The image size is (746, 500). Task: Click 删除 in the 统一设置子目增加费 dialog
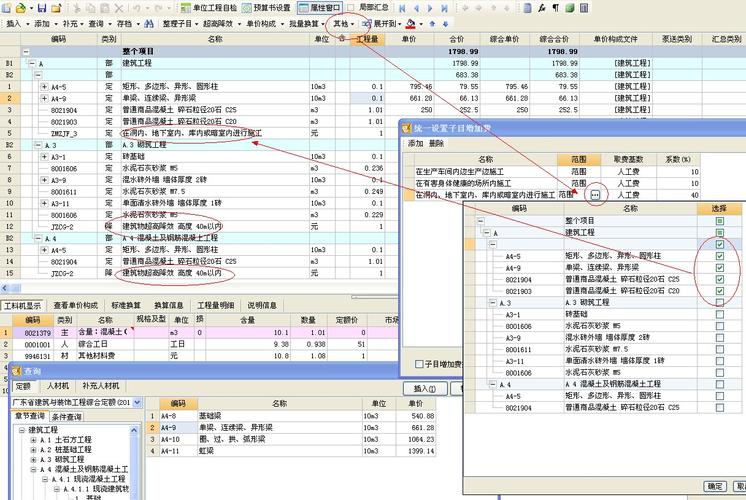pos(436,143)
